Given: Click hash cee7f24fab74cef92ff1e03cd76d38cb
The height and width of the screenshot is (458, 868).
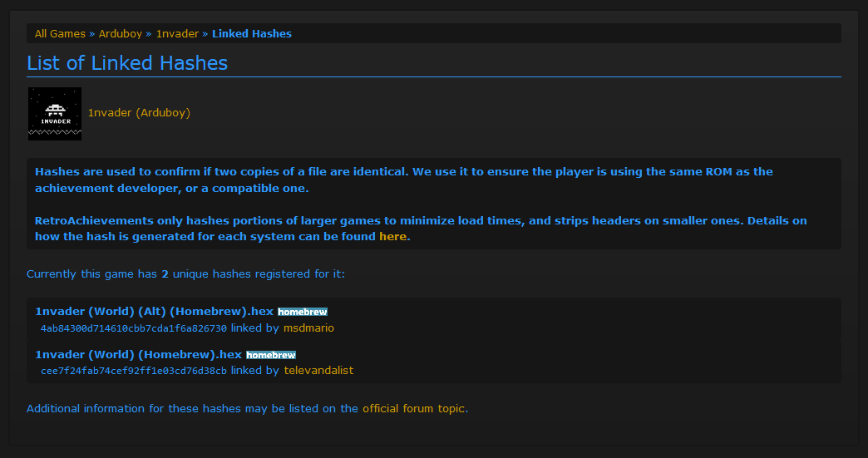Looking at the screenshot, I should [133, 372].
